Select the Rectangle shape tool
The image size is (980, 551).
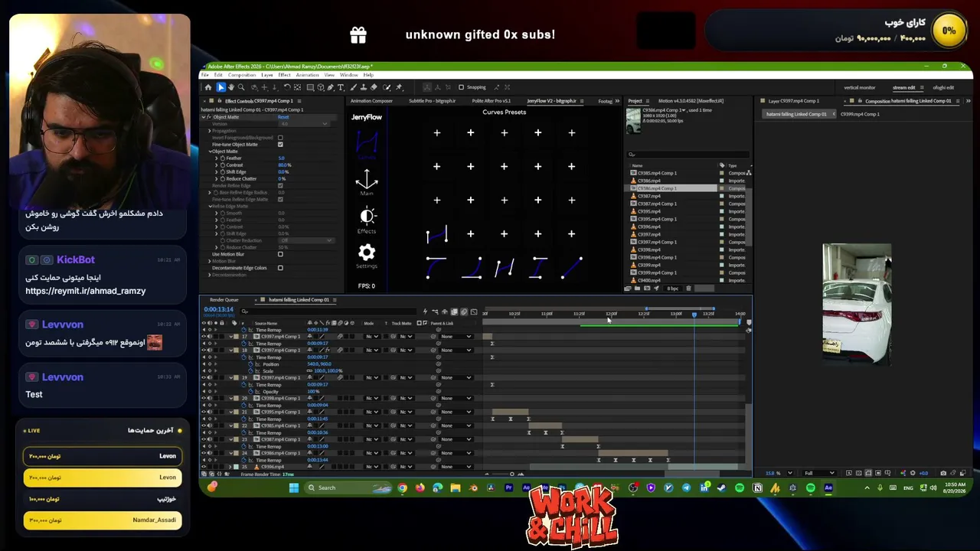[x=310, y=87]
